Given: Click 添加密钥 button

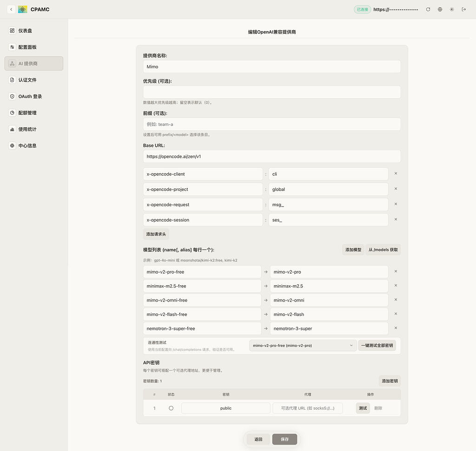Looking at the screenshot, I should (x=390, y=381).
